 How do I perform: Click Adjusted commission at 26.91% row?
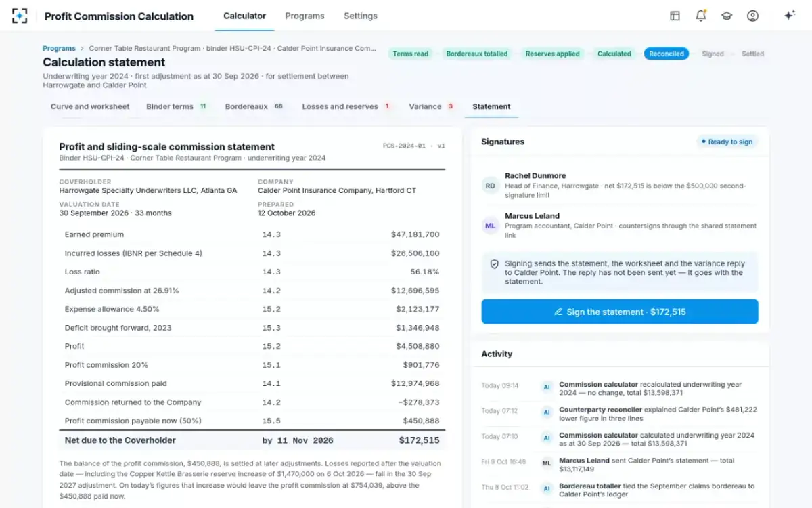pos(252,291)
